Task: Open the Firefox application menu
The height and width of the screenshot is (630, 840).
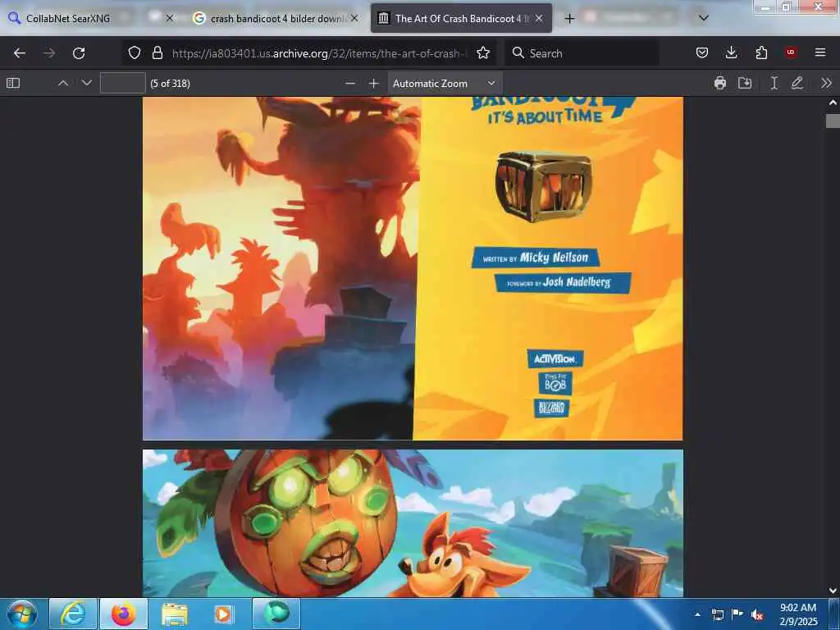Action: coord(820,52)
